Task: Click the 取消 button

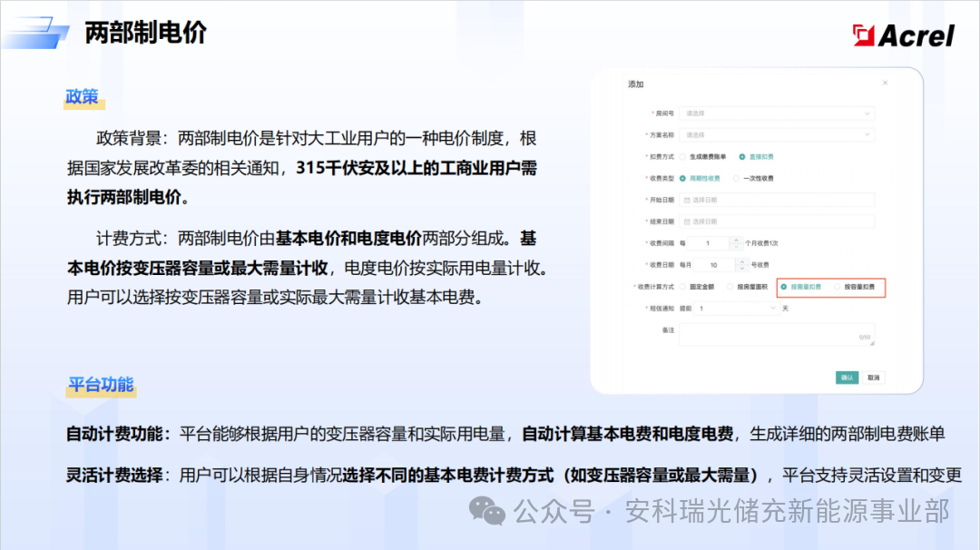Action: tap(873, 378)
